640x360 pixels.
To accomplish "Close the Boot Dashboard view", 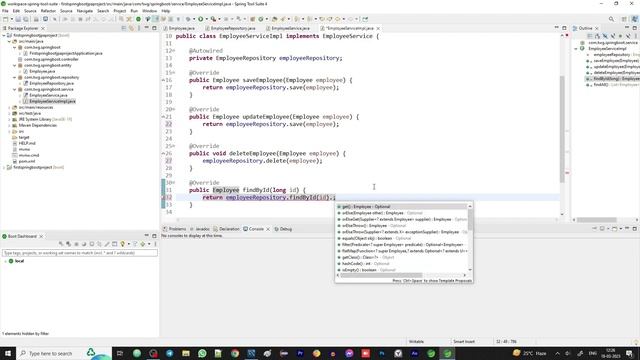I will point(41,236).
